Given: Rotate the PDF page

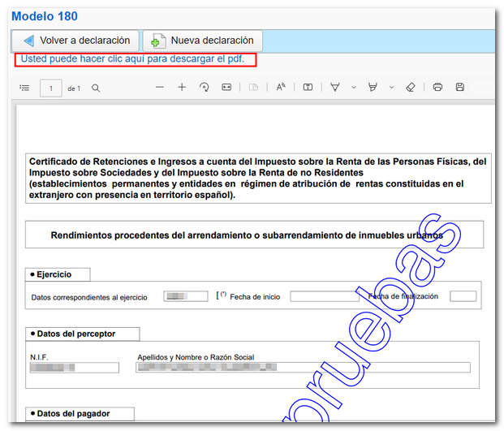Looking at the screenshot, I should pos(205,88).
